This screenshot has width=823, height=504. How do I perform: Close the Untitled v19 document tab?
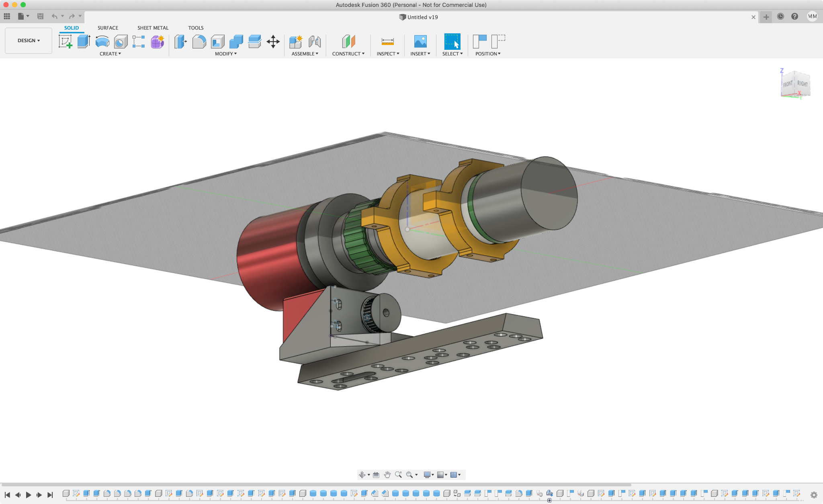pos(753,17)
